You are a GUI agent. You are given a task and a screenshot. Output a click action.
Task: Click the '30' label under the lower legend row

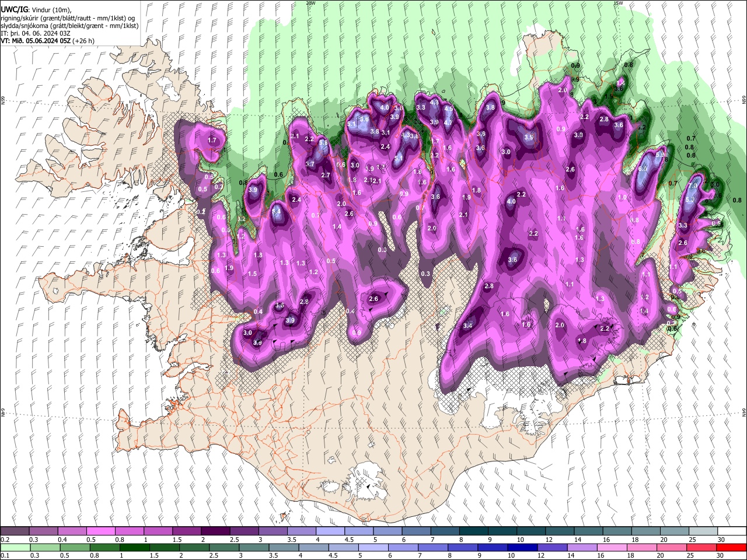720,556
